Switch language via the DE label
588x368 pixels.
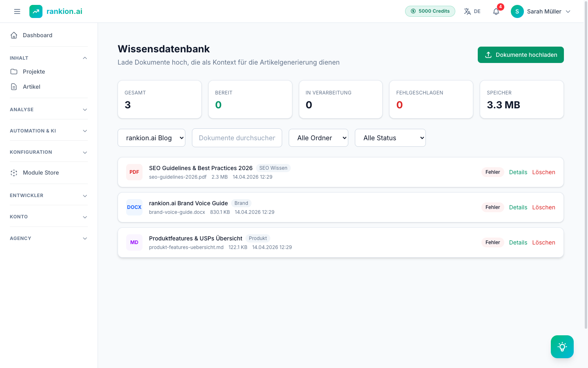click(477, 11)
